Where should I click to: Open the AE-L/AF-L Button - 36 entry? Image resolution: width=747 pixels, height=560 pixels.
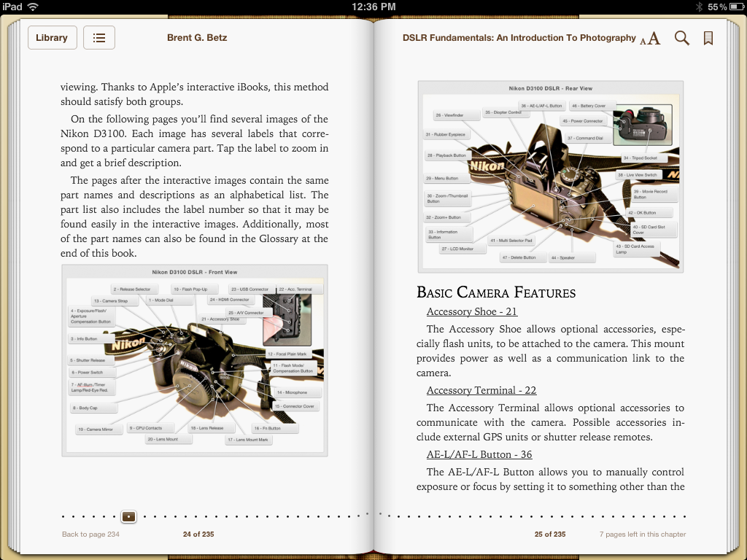pyautogui.click(x=479, y=454)
